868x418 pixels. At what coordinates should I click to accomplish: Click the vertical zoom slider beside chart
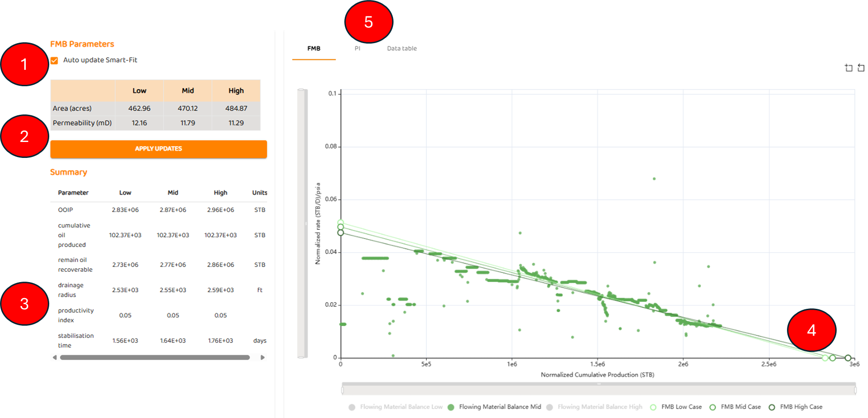tap(302, 224)
